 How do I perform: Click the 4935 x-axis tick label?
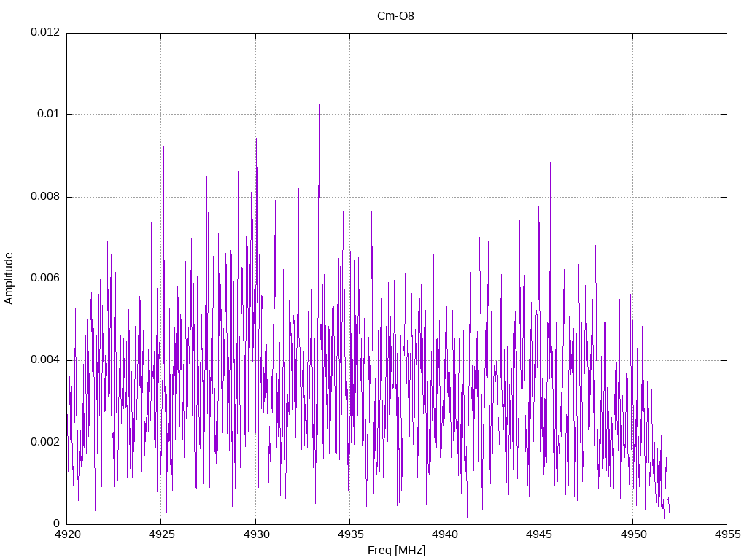pos(351,534)
